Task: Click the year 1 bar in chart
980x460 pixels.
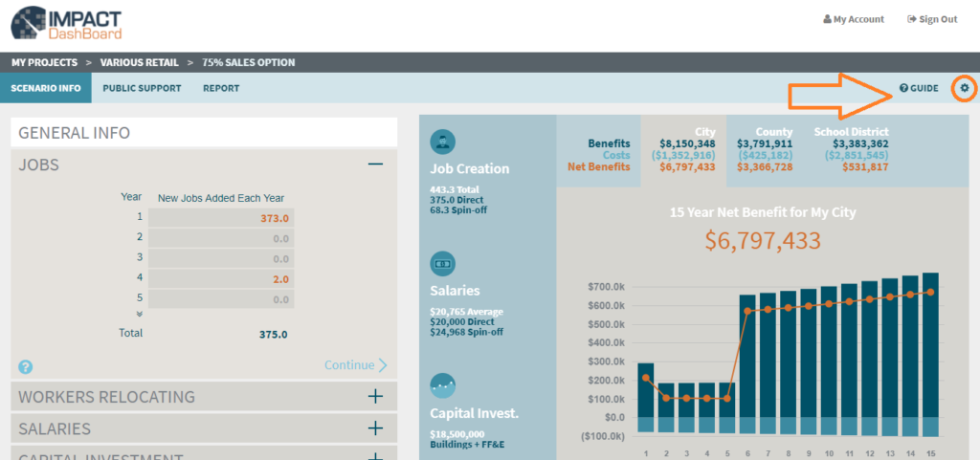Action: (x=646, y=390)
